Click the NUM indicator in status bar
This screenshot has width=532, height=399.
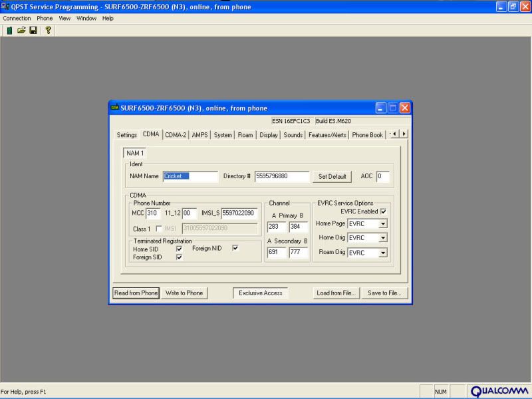coord(440,392)
